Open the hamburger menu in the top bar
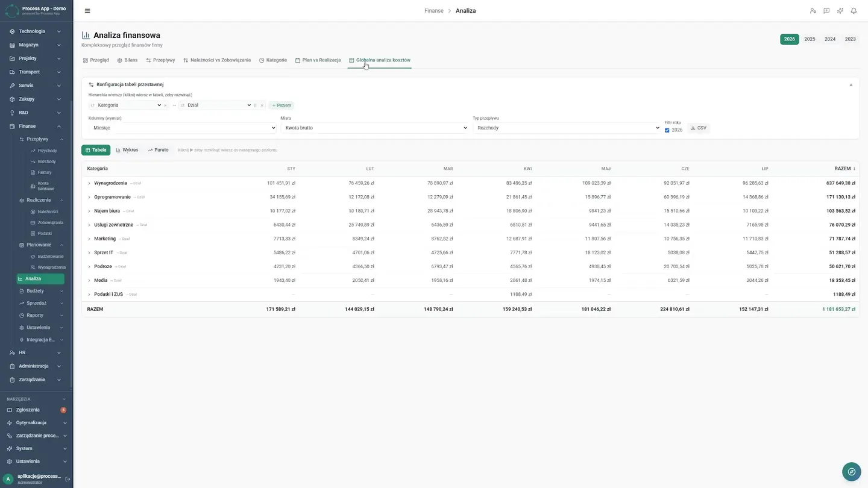Screen dimensions: 868x488 point(87,11)
